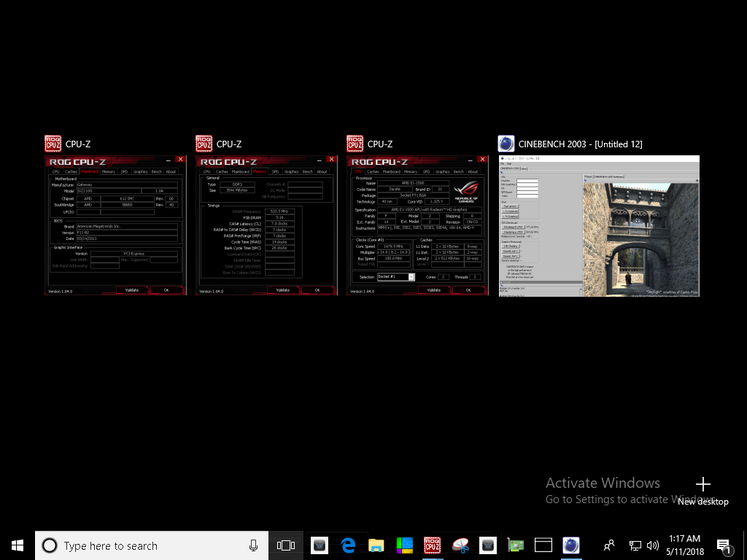Image resolution: width=747 pixels, height=560 pixels.
Task: Click the green circuit card taskbar icon
Action: pyautogui.click(x=516, y=545)
